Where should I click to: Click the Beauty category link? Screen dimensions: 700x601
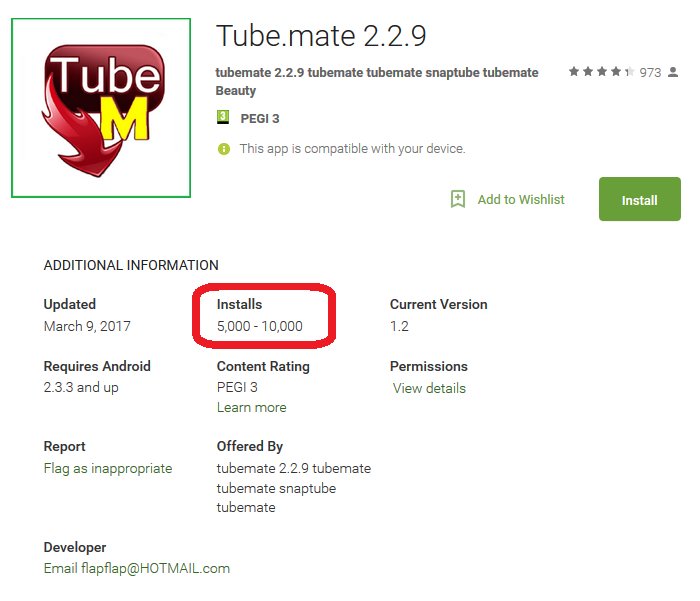tap(236, 91)
